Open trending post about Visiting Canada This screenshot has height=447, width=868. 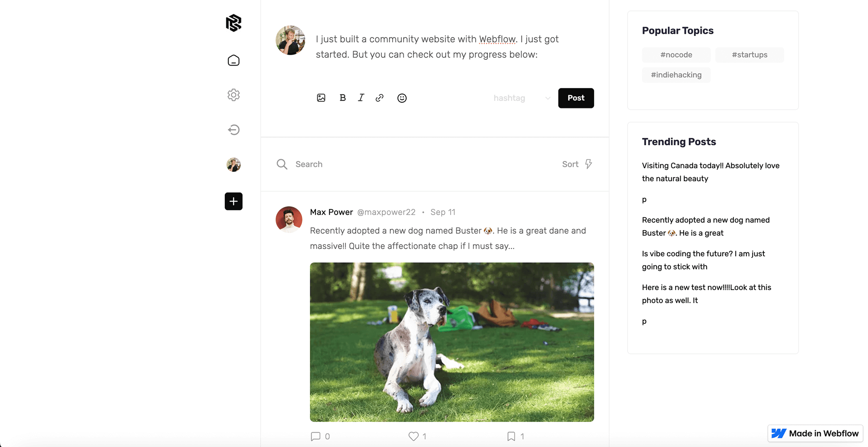tap(710, 172)
